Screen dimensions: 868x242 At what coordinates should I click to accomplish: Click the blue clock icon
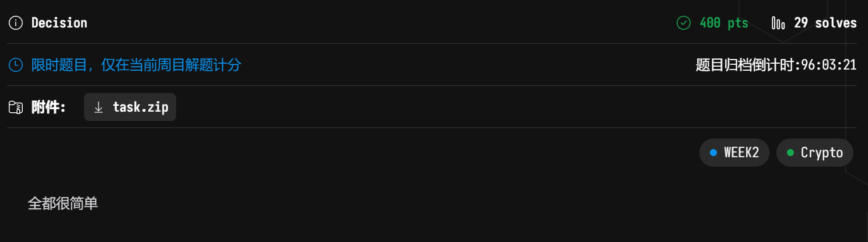pos(16,65)
